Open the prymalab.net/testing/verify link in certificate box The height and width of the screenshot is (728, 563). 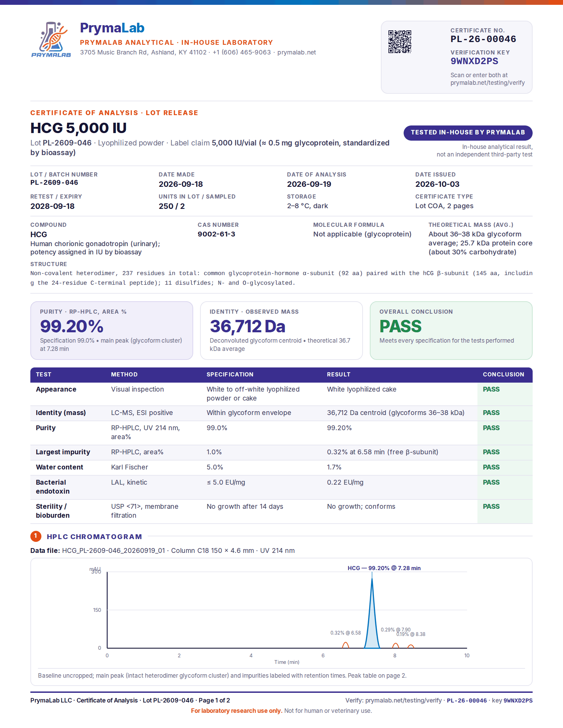487,83
